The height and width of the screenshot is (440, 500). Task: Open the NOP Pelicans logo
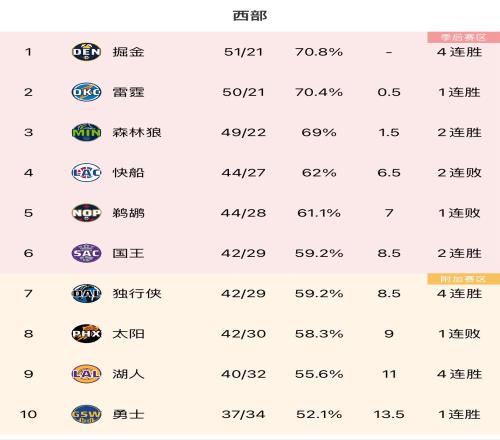(86, 213)
